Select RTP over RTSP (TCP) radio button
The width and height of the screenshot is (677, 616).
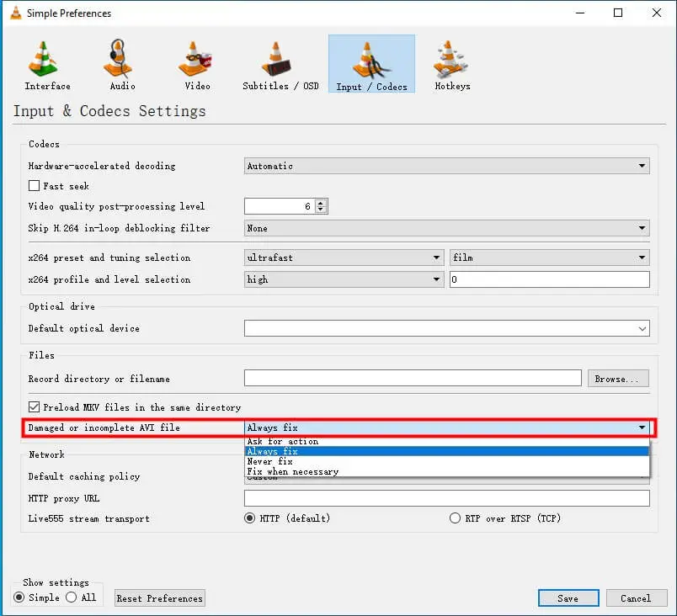(x=456, y=518)
